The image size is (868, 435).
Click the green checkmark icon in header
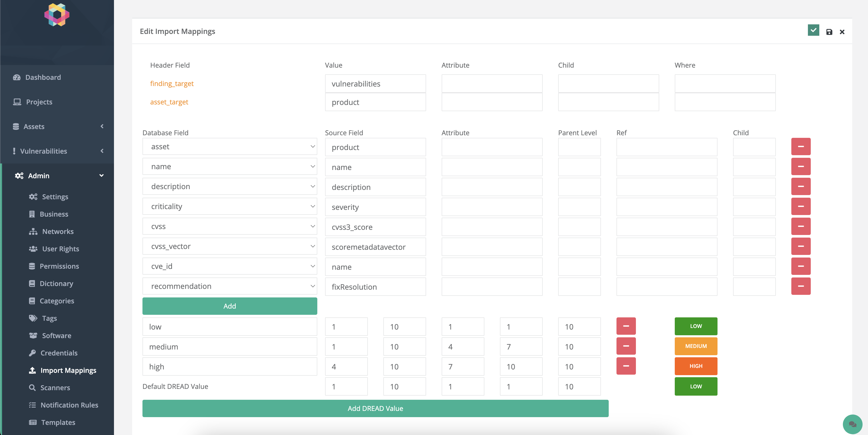click(813, 30)
